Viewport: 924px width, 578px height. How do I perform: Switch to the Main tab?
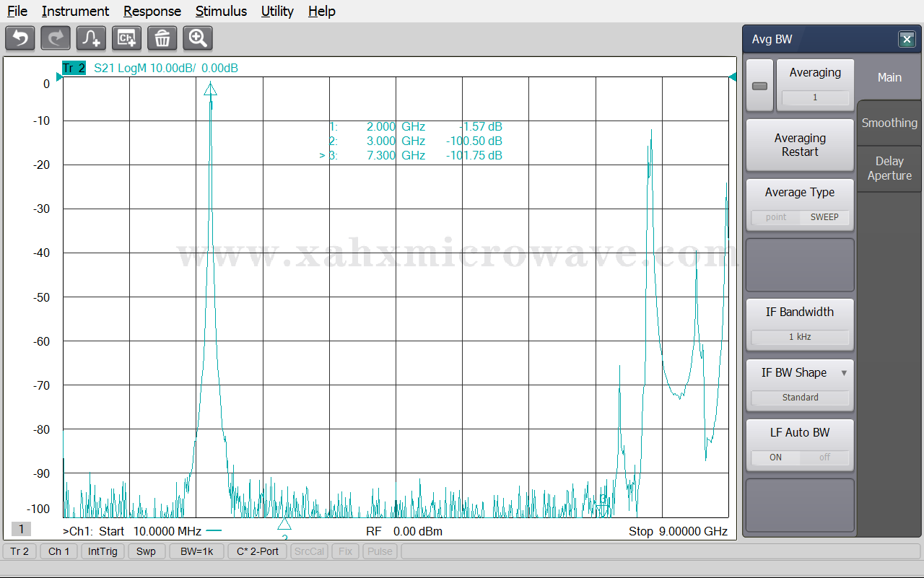[889, 77]
